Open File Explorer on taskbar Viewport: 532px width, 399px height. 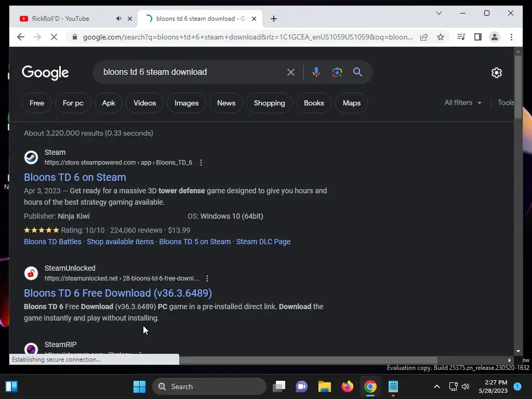click(324, 387)
